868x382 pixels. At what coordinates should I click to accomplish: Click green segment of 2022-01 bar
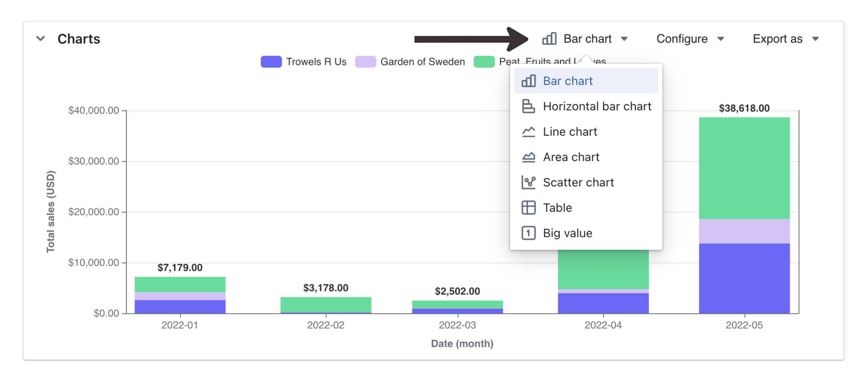[x=180, y=284]
